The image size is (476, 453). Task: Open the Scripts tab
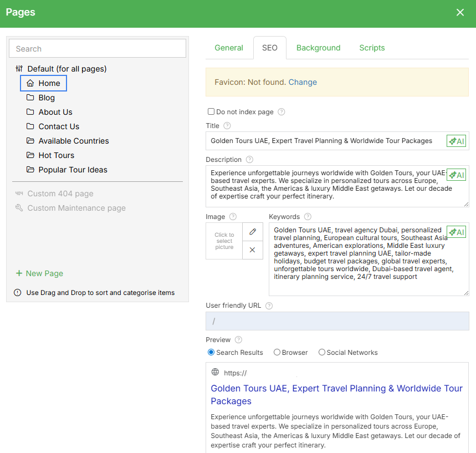point(372,48)
